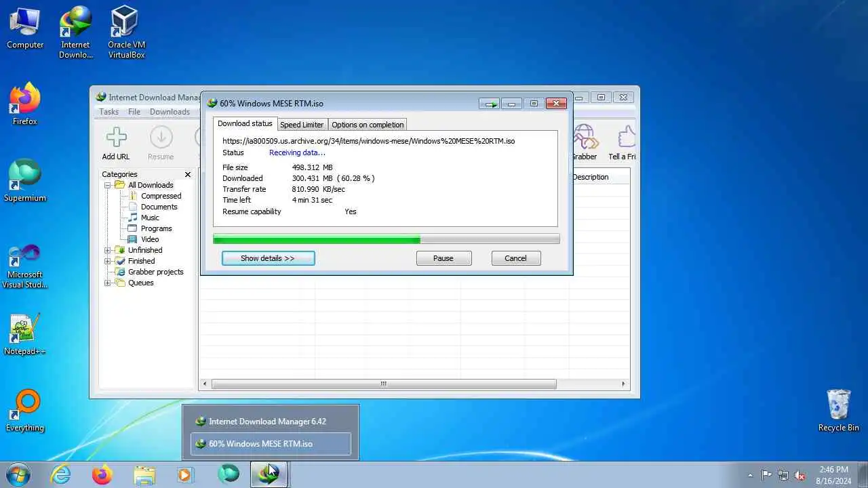This screenshot has width=868, height=488.
Task: Cancel the download
Action: pos(515,258)
